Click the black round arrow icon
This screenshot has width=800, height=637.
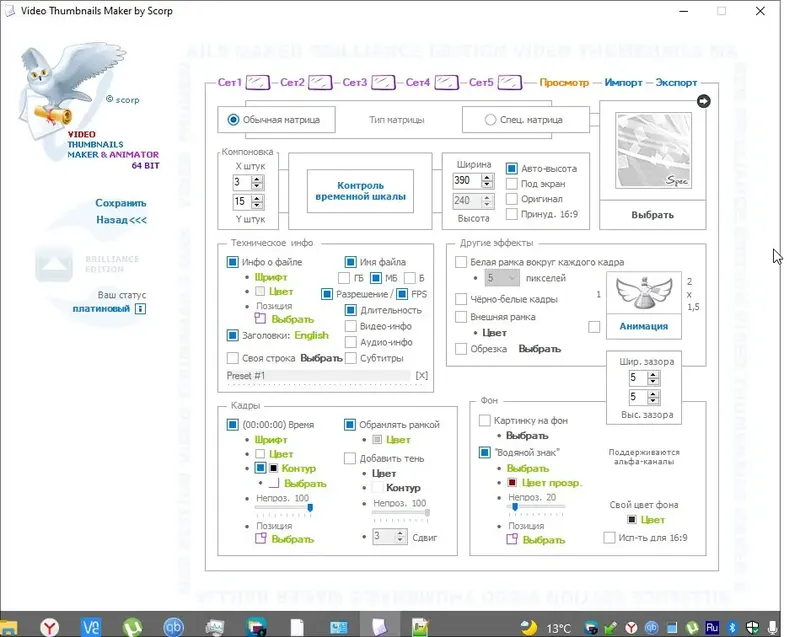click(704, 101)
